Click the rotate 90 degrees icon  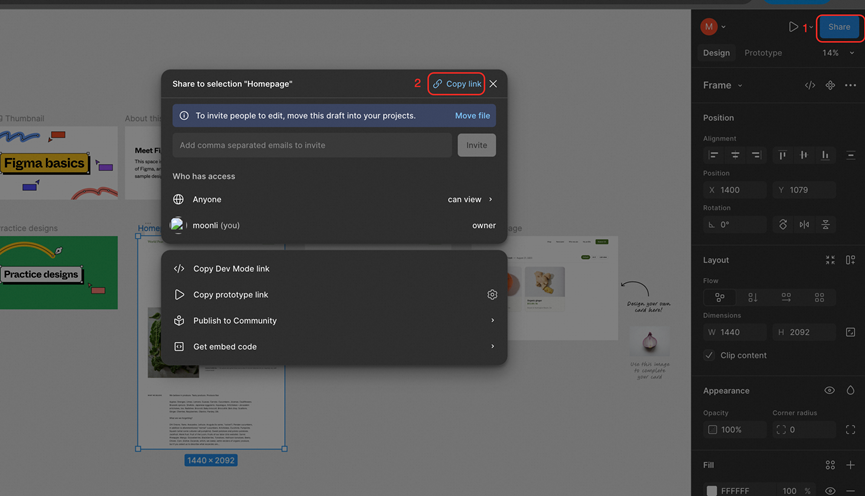[783, 225]
